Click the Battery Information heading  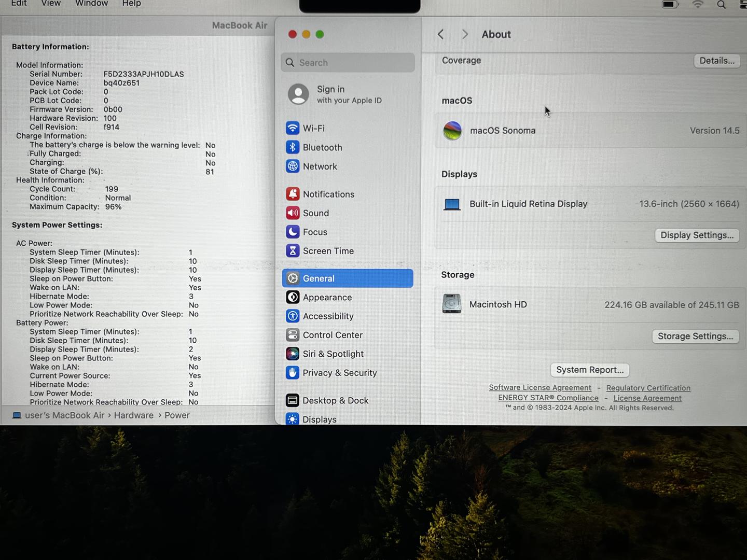[50, 47]
